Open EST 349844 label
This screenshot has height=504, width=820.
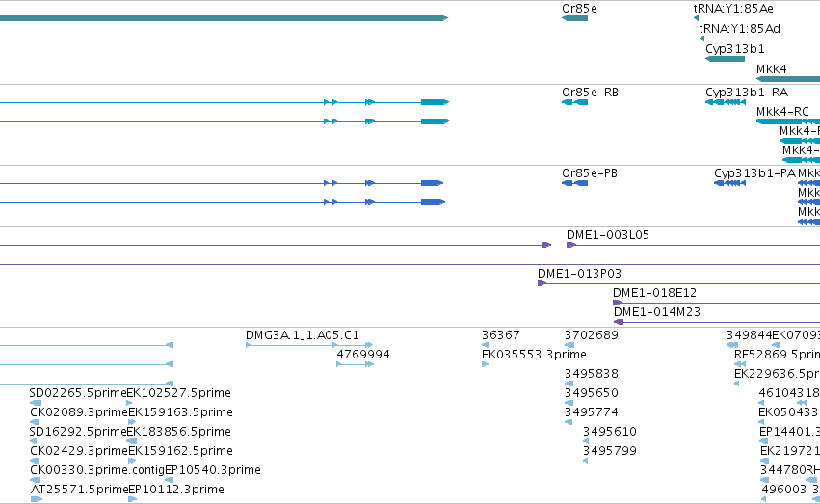749,335
